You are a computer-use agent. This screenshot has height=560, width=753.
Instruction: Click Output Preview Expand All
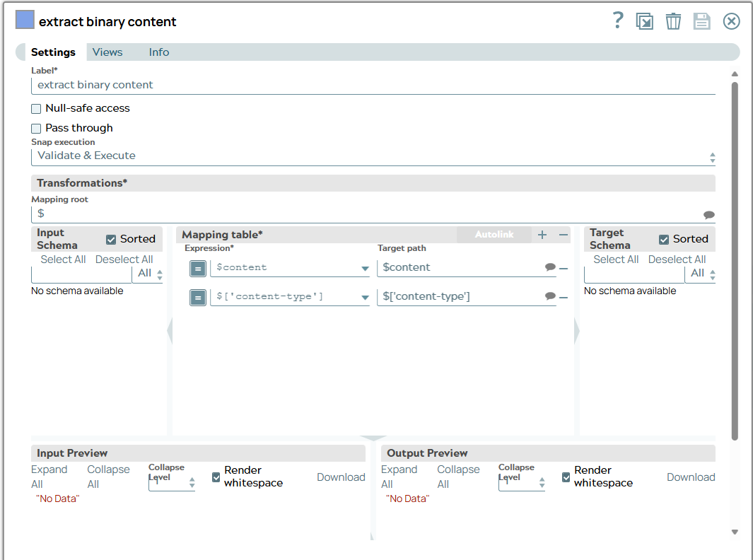click(399, 477)
